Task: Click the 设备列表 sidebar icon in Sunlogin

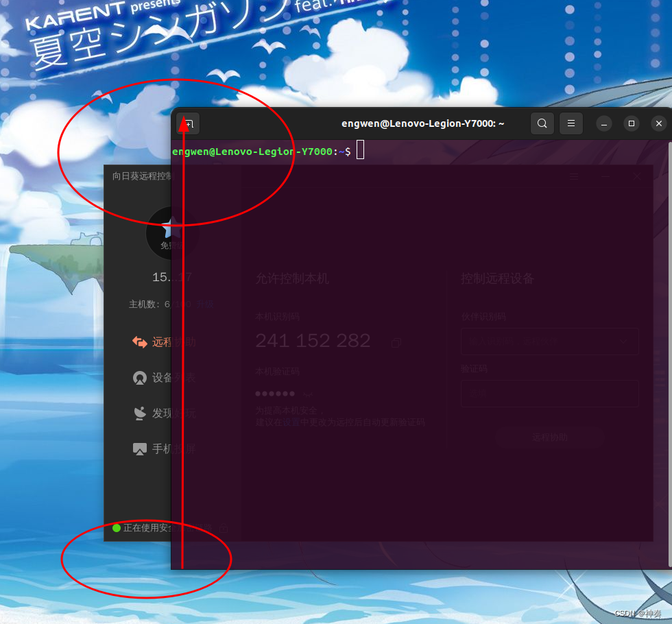Action: click(140, 378)
